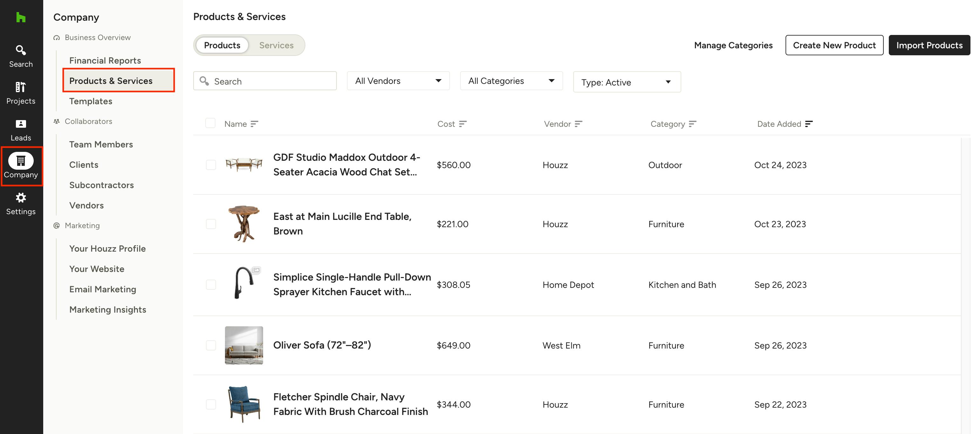Check the Simplice faucet row checkbox
980x434 pixels.
211,285
